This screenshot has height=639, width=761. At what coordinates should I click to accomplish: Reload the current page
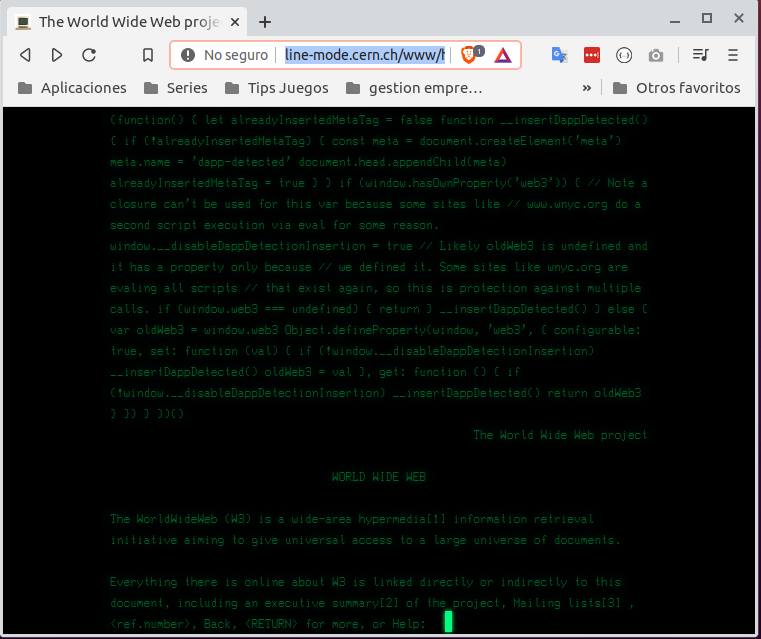point(89,55)
